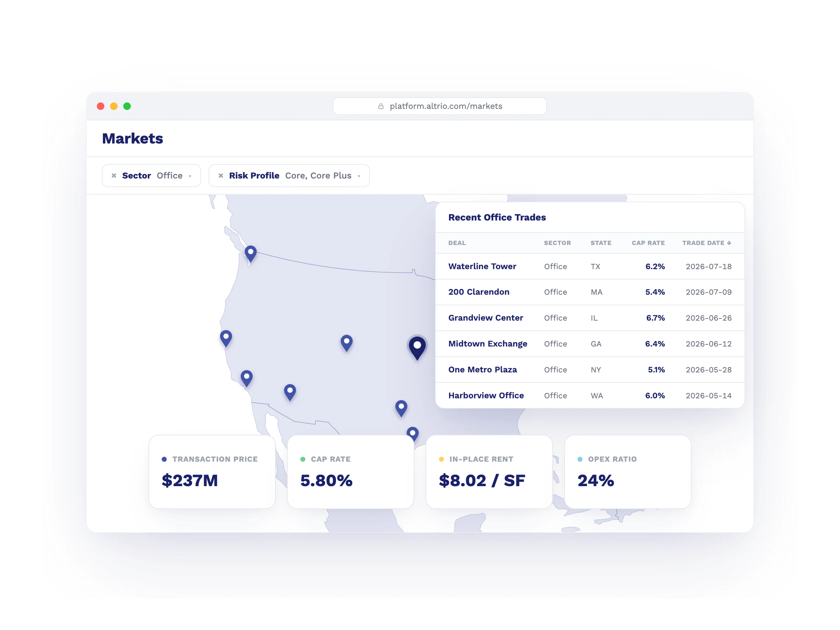Remove the Sector filter with its x icon
840x630 pixels.
114,175
